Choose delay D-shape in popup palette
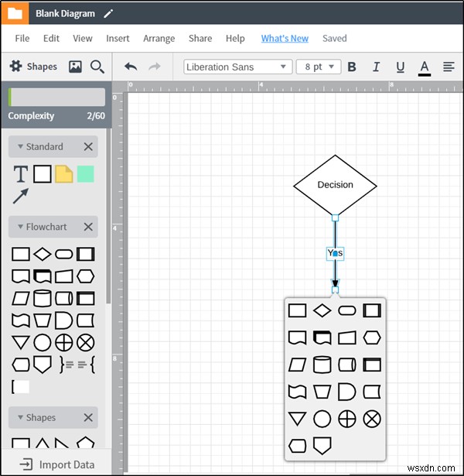464x476 pixels. click(x=347, y=392)
